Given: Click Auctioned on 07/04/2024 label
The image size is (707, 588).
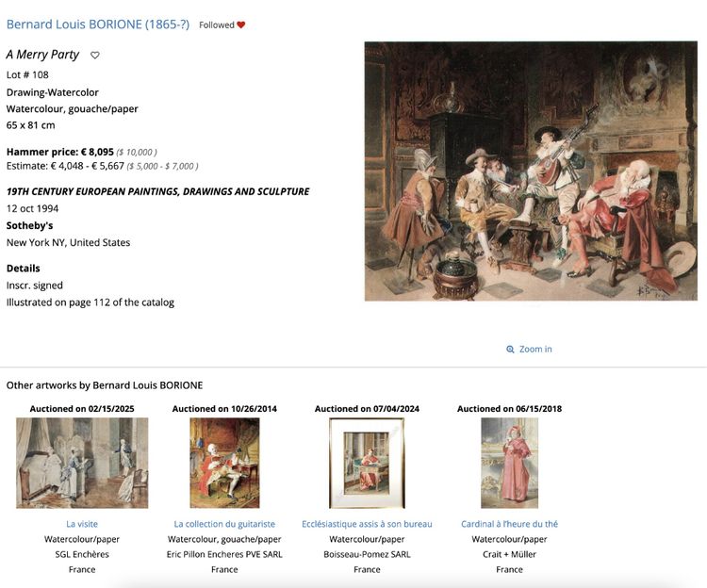Looking at the screenshot, I should (367, 409).
